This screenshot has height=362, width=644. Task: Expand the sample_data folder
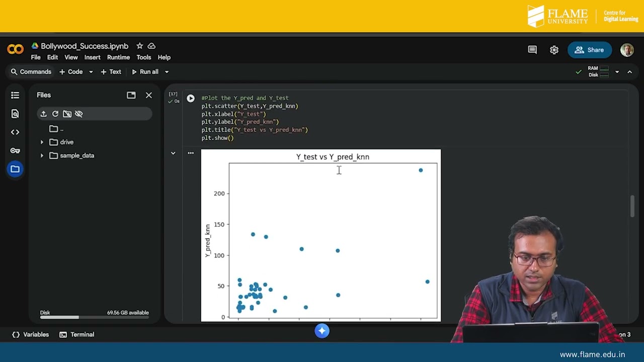click(x=42, y=156)
